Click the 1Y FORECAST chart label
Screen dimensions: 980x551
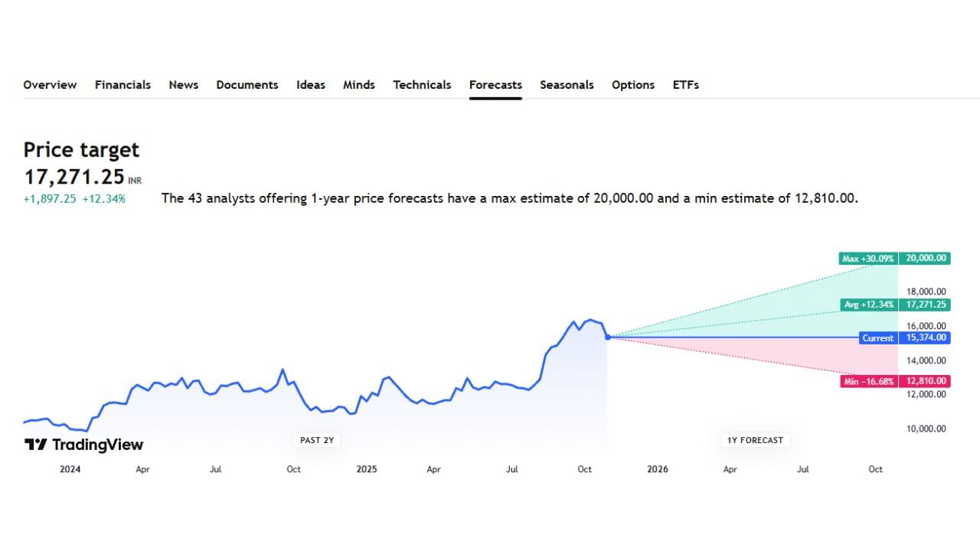click(755, 440)
